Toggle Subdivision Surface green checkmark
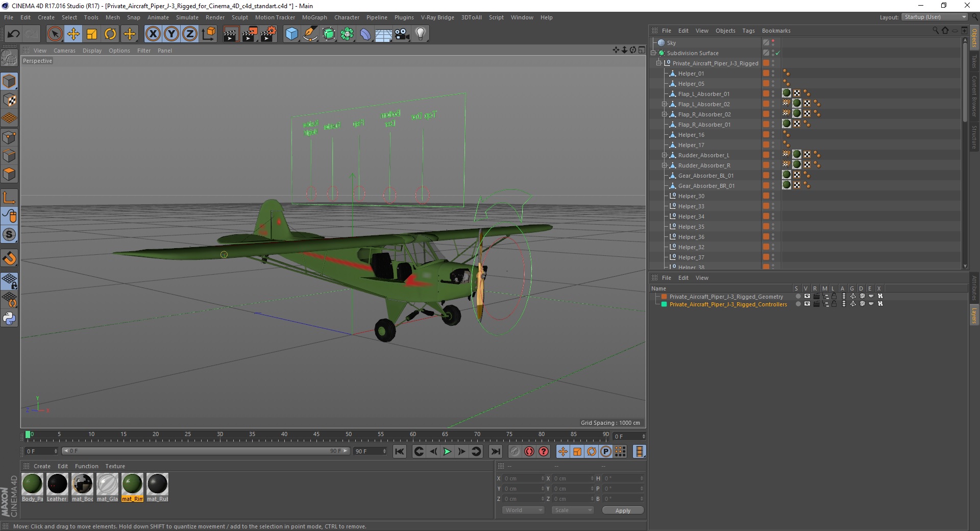Viewport: 980px width, 531px height. 778,53
